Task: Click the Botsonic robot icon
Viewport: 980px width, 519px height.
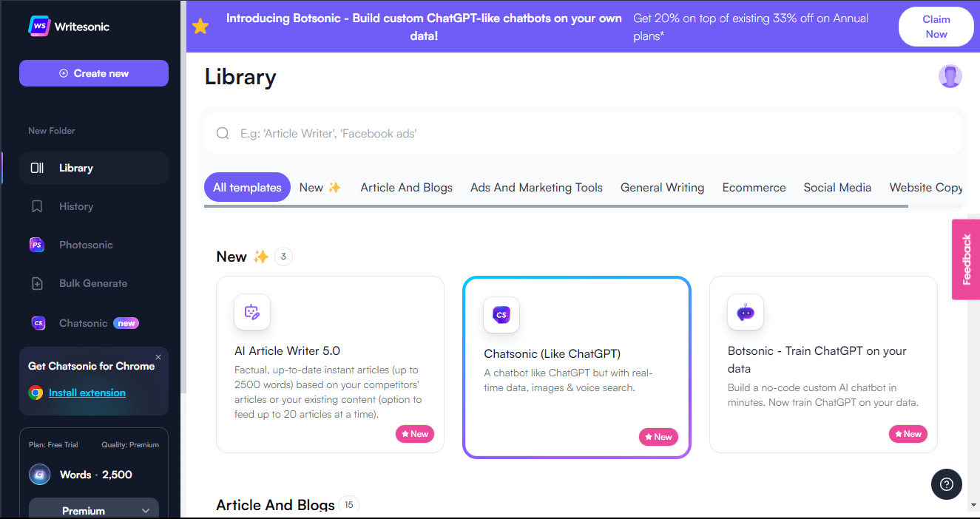Action: [x=746, y=312]
